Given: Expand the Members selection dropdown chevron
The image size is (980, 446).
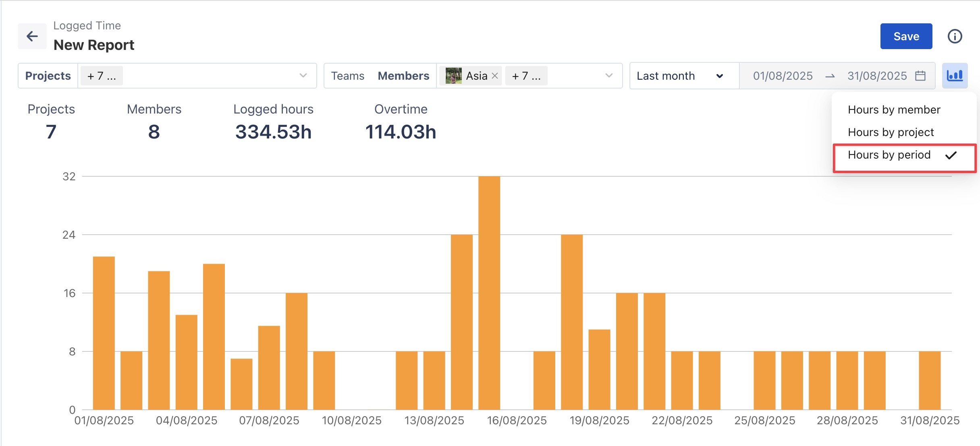Looking at the screenshot, I should pos(609,76).
